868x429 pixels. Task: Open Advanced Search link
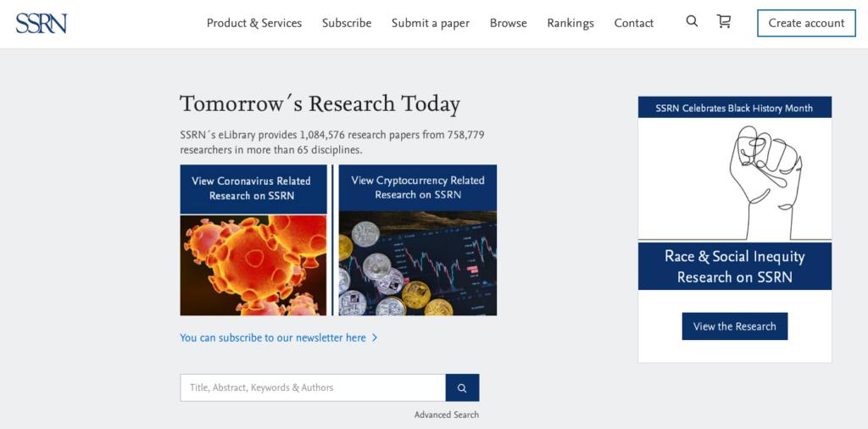tap(447, 415)
